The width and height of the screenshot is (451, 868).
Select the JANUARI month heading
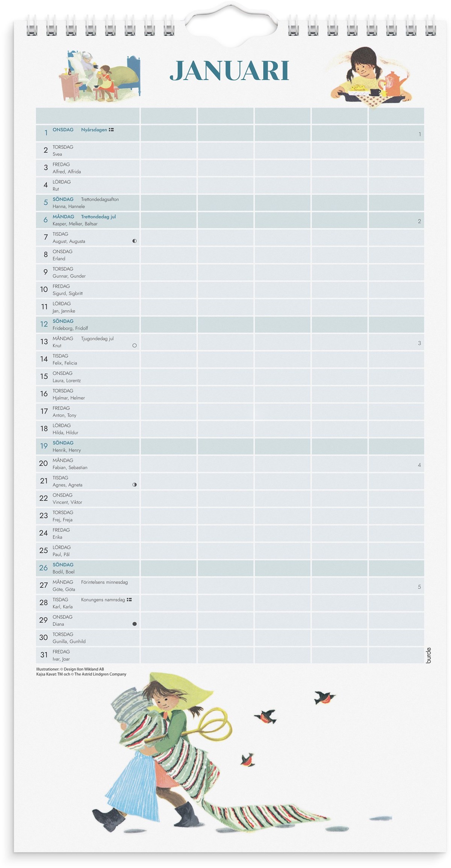pos(229,71)
